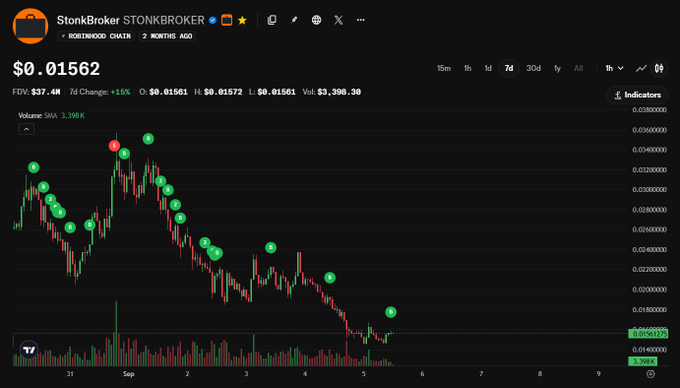The image size is (680, 388).
Task: Open chart settings gear at bottom right
Action: click(x=651, y=374)
